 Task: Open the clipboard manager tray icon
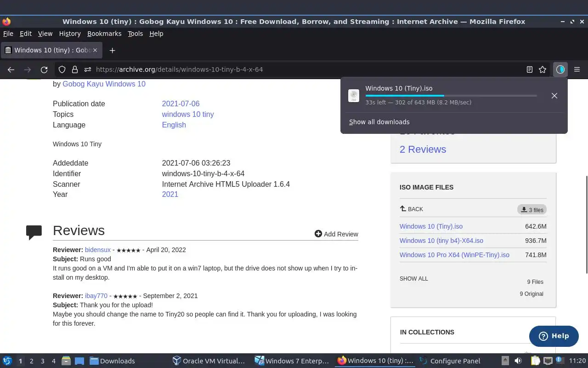click(535, 361)
